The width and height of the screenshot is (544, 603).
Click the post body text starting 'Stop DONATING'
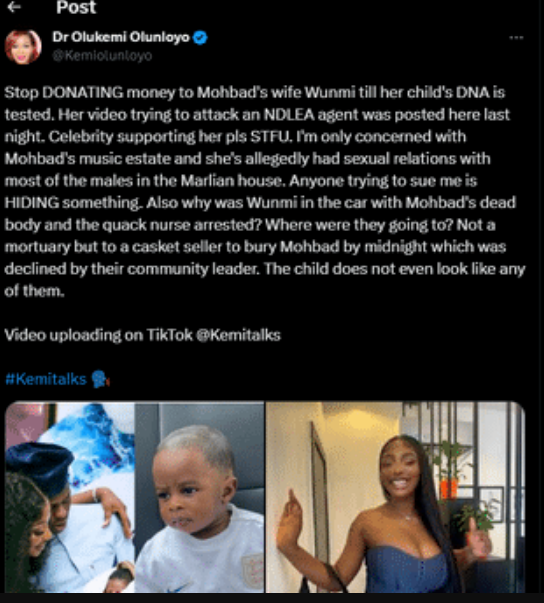coord(265,192)
